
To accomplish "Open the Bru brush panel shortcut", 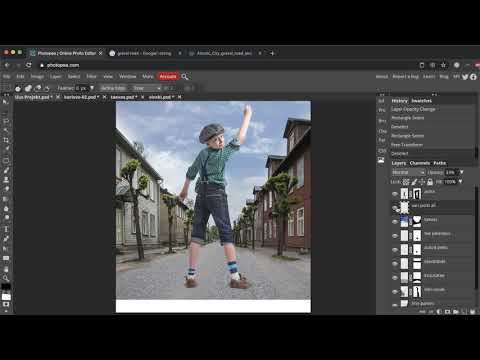I will coord(382,121).
